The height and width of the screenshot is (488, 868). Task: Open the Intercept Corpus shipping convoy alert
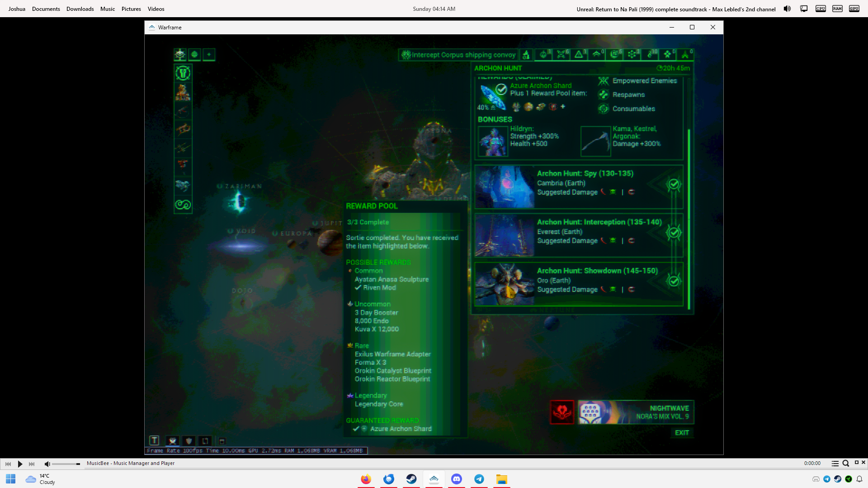(x=458, y=55)
